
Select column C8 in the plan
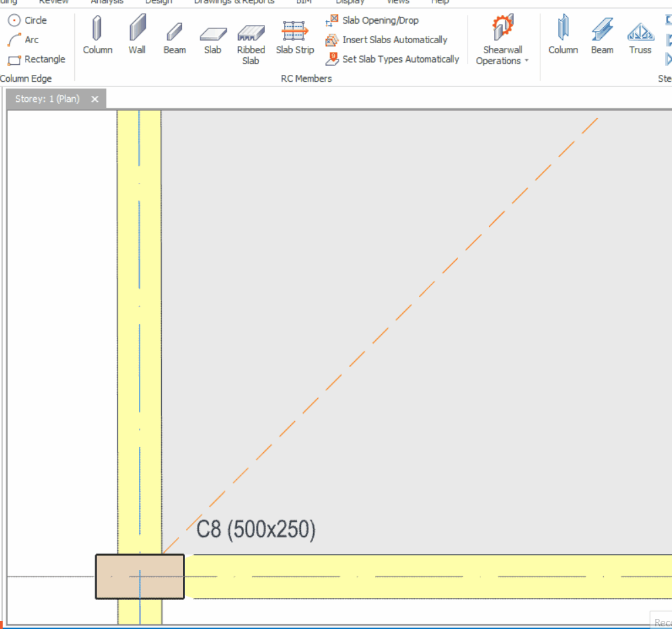[x=140, y=576]
